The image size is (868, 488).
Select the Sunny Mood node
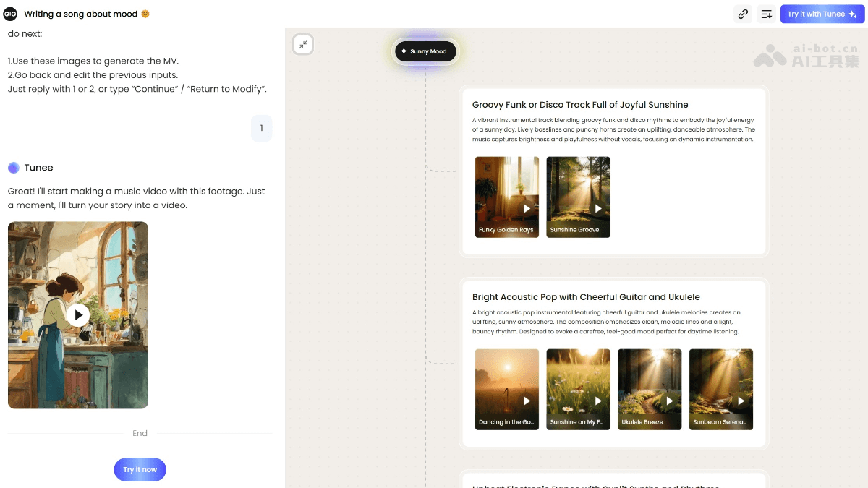click(425, 51)
